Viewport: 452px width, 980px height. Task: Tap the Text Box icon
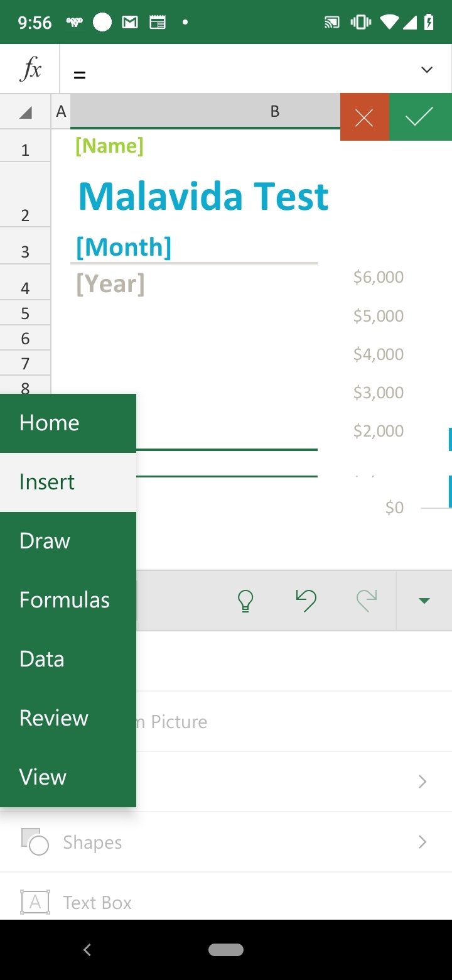tap(35, 902)
